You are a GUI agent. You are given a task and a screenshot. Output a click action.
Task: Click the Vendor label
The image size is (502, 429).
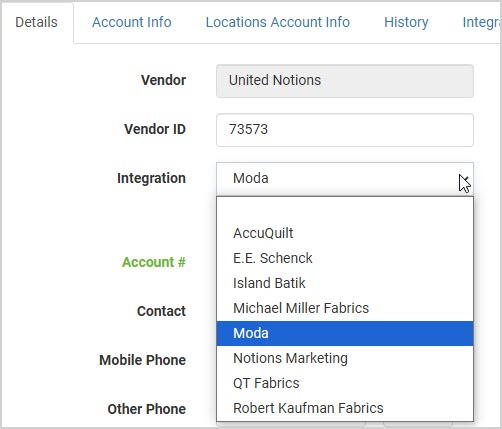click(163, 80)
